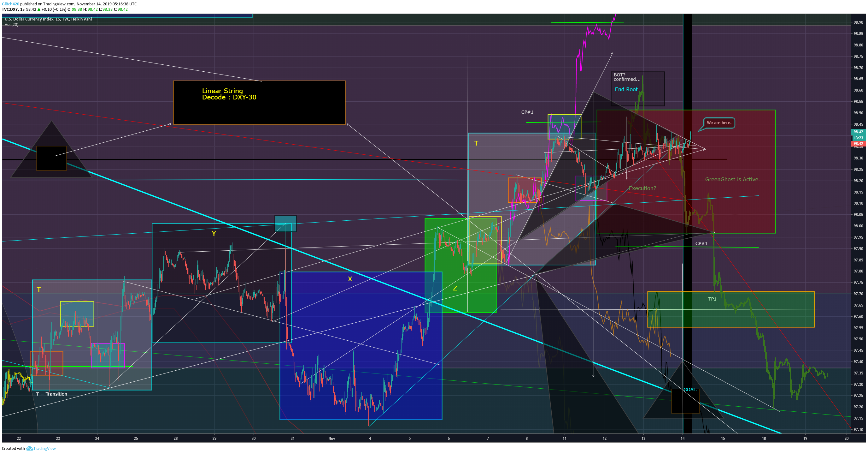
Task: Click the '28' date on the time axis
Action: (176, 439)
